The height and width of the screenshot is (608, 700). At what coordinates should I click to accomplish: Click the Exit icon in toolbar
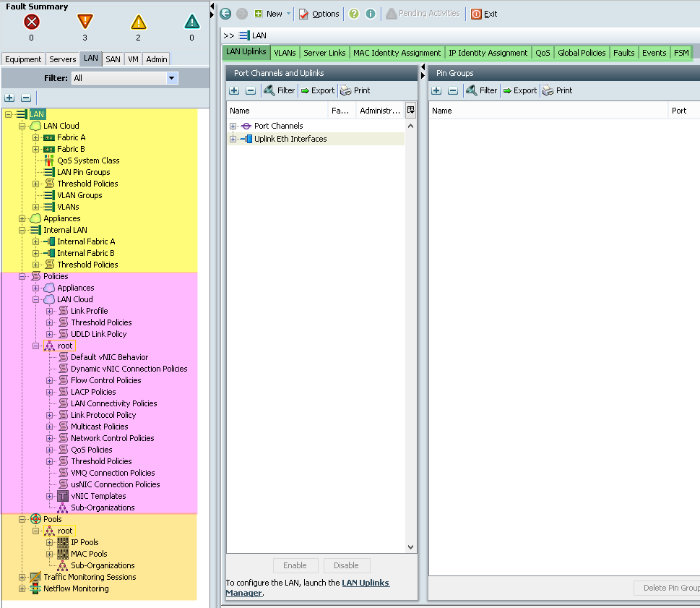click(x=476, y=14)
